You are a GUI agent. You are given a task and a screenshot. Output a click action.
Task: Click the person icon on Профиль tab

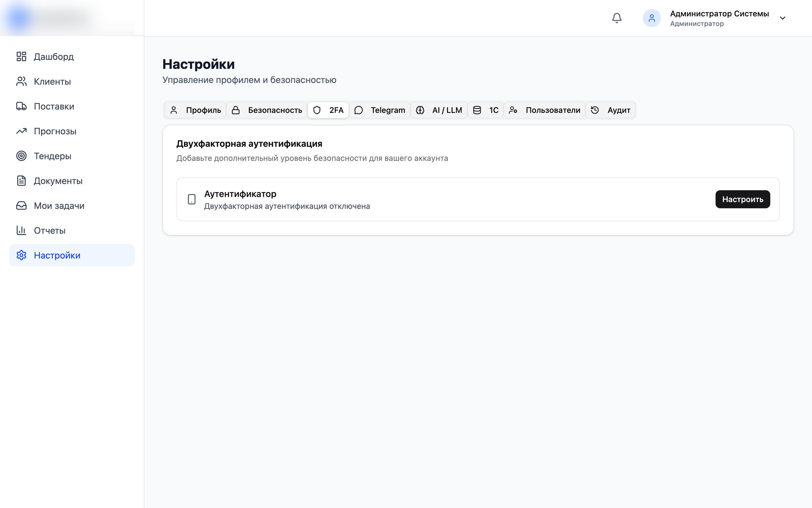tap(173, 110)
